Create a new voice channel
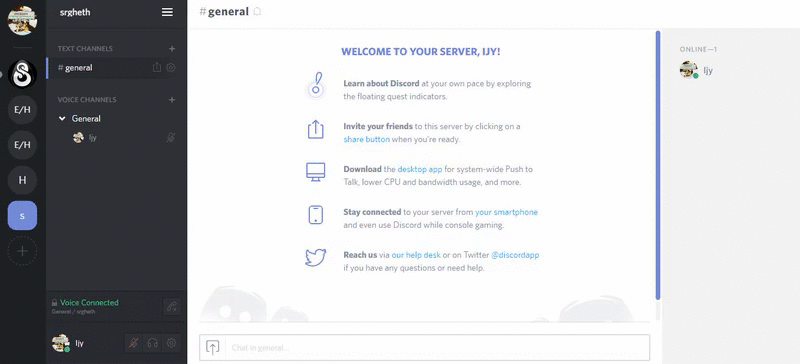This screenshot has height=364, width=800. (x=172, y=100)
